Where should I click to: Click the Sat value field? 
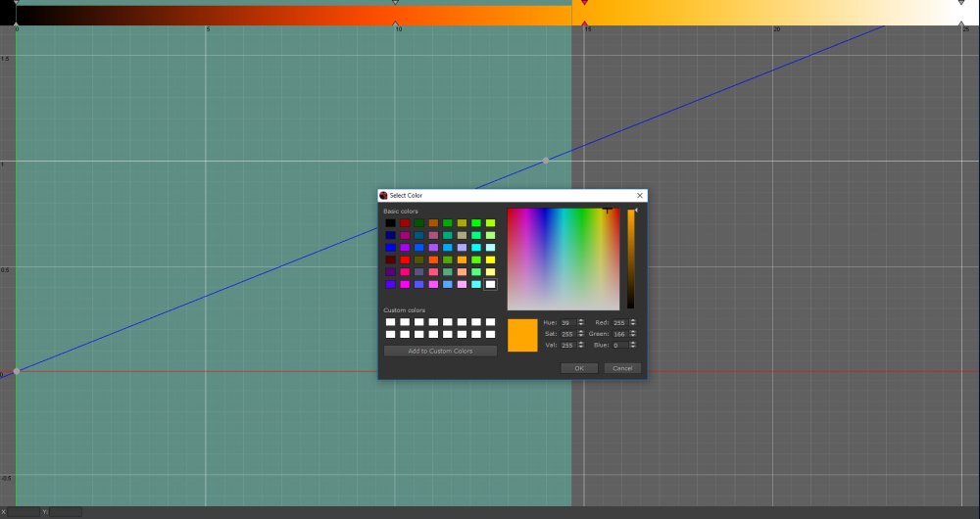(568, 334)
